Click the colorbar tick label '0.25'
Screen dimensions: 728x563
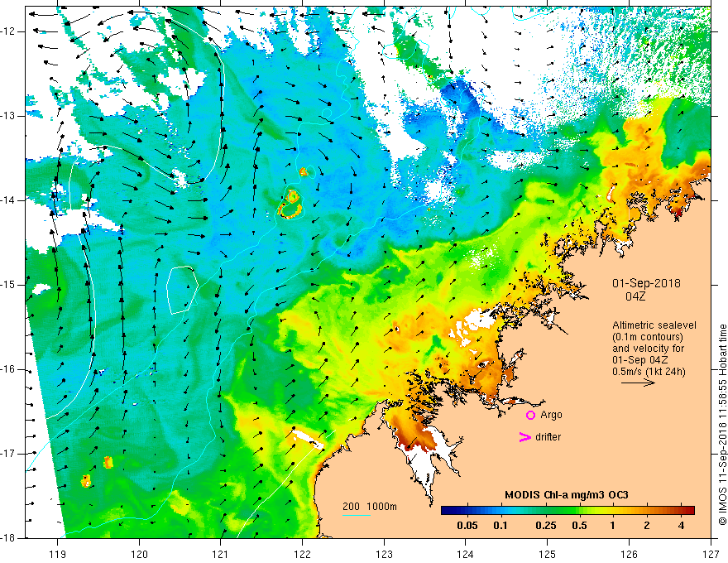click(545, 526)
